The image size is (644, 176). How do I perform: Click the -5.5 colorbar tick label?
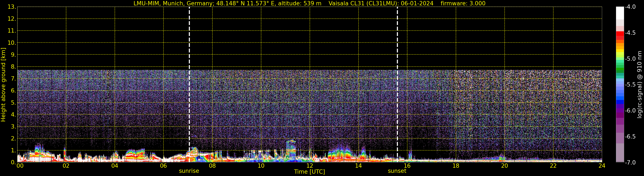630,85
